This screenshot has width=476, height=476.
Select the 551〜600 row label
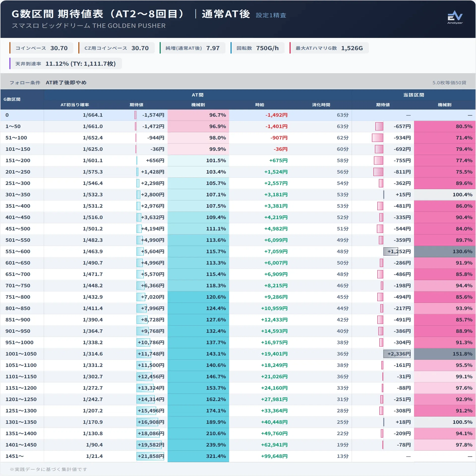coord(18,251)
